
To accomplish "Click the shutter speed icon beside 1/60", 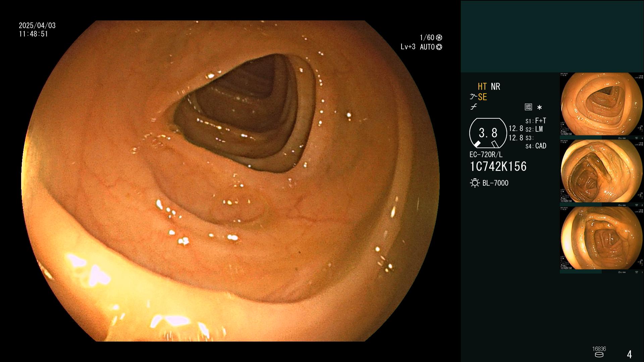I will coord(439,38).
